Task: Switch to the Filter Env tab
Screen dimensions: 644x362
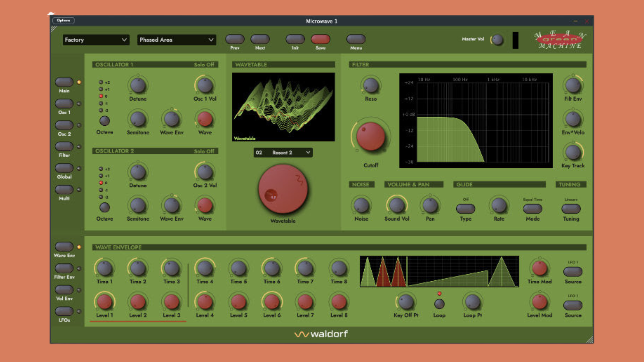Action: [x=64, y=268]
